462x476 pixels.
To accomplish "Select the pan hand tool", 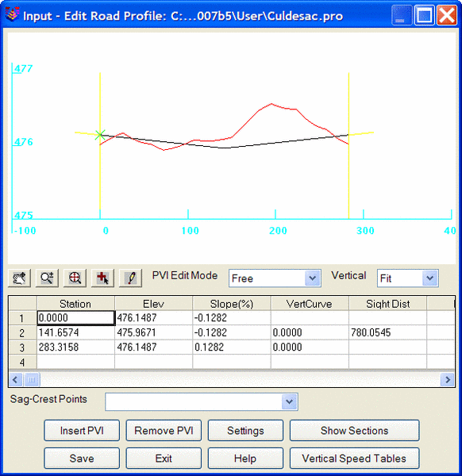I will [19, 278].
